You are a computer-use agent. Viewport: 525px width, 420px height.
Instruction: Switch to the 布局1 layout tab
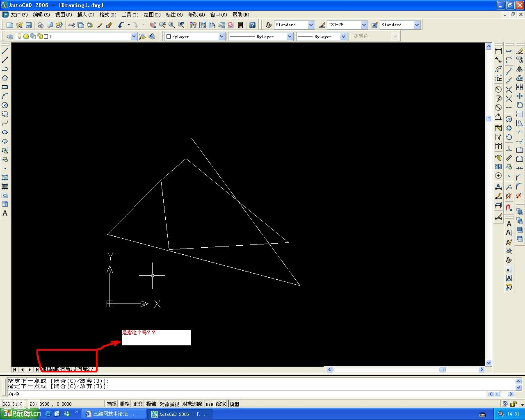[x=66, y=369]
